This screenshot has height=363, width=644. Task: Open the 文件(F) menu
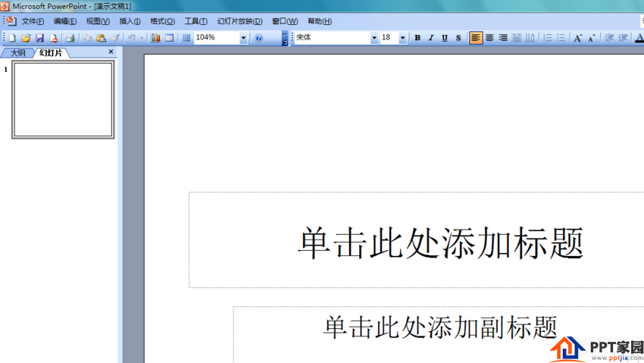point(33,21)
